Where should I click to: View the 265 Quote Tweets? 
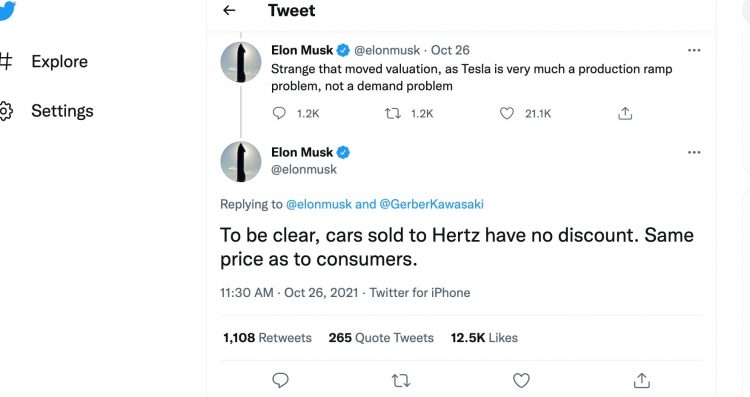pyautogui.click(x=381, y=338)
